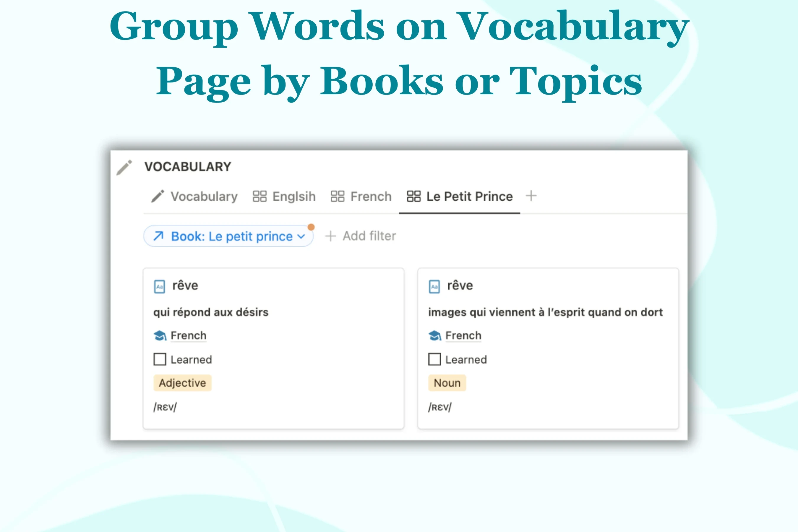Open the VOCABULARY page title
Screen dimensions: 798x532
click(x=188, y=167)
